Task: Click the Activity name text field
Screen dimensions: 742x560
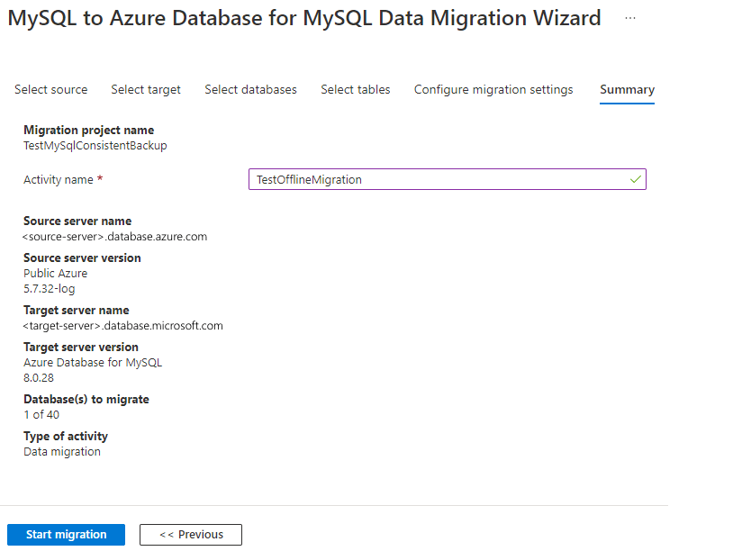Action: pos(439,179)
